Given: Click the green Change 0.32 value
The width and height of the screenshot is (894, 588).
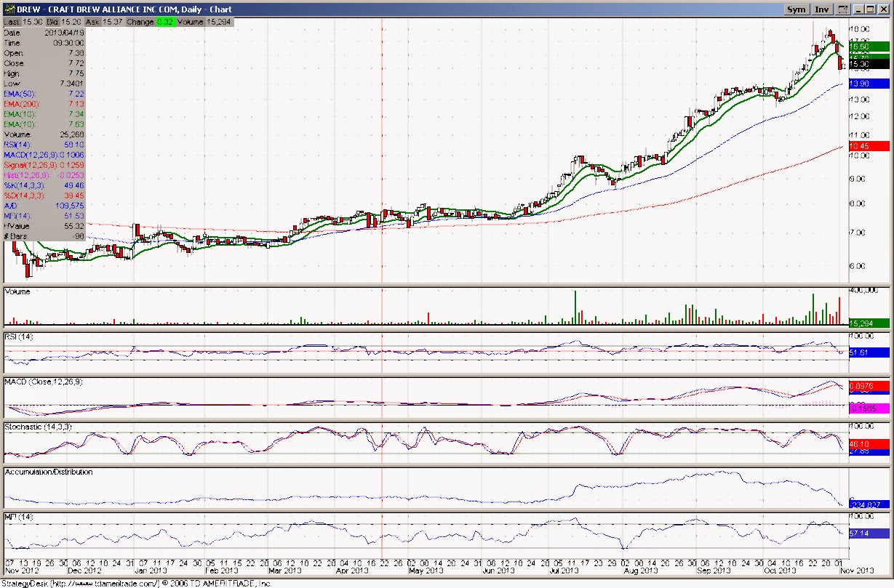Looking at the screenshot, I should (164, 23).
